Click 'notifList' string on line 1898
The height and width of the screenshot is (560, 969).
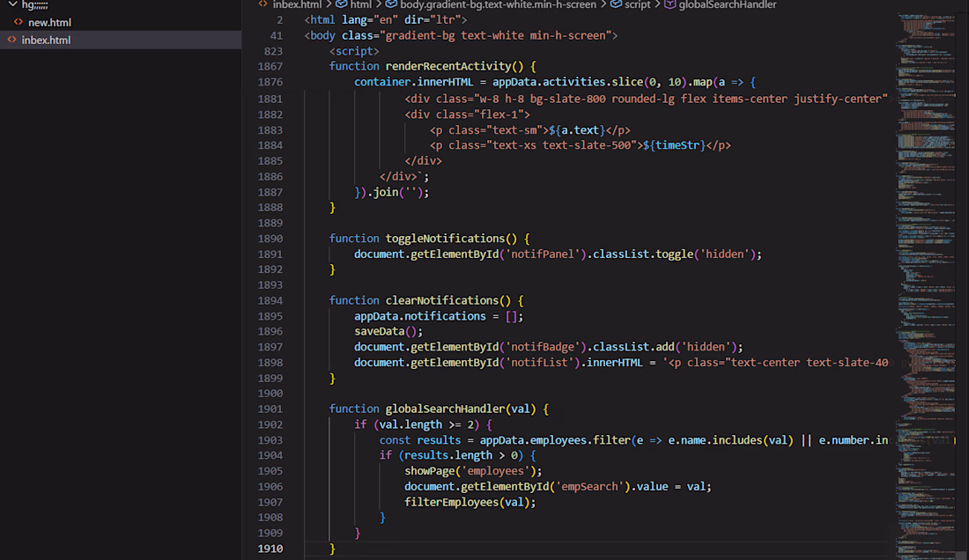pyautogui.click(x=539, y=363)
